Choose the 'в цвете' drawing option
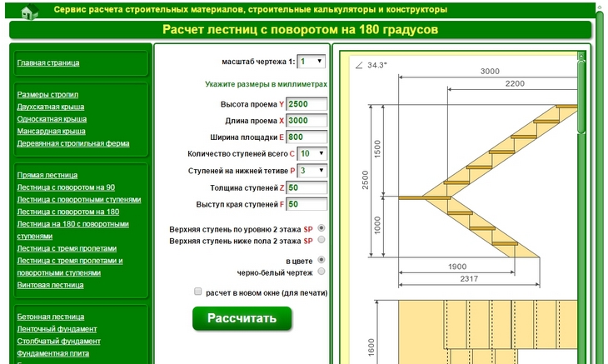The image size is (608, 364). tap(321, 260)
